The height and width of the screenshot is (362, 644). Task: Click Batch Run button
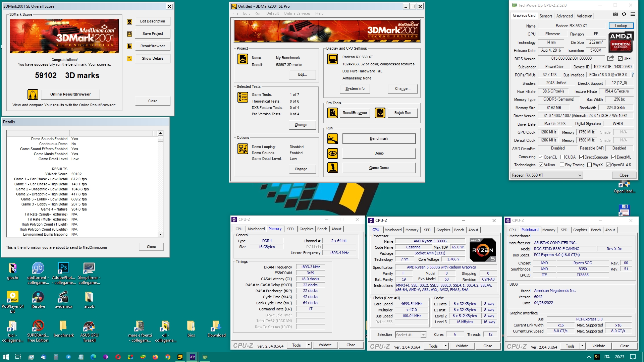coord(402,113)
